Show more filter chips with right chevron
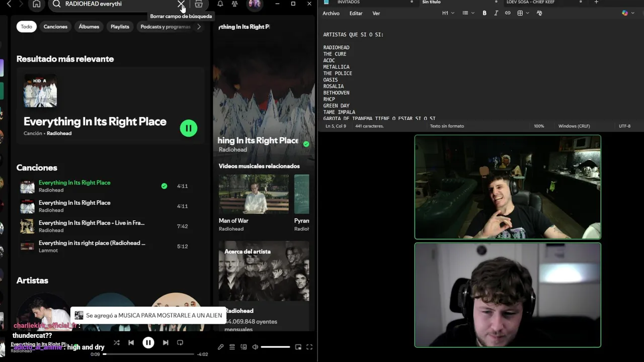 pyautogui.click(x=199, y=27)
